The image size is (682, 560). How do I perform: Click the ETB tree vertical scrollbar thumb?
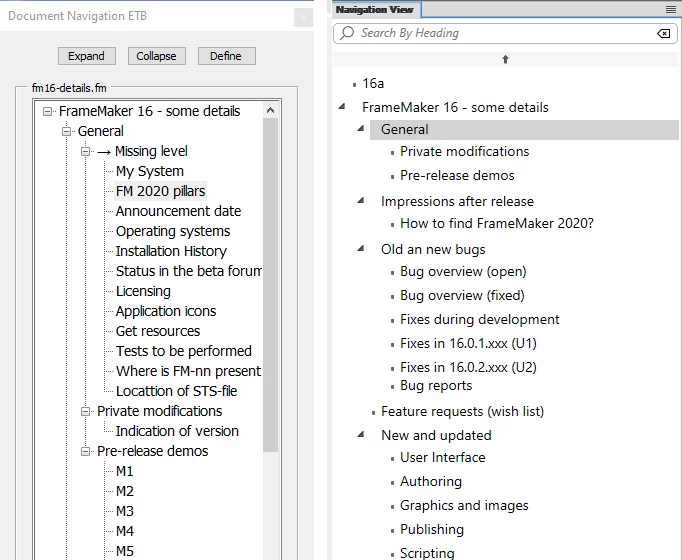[271, 285]
